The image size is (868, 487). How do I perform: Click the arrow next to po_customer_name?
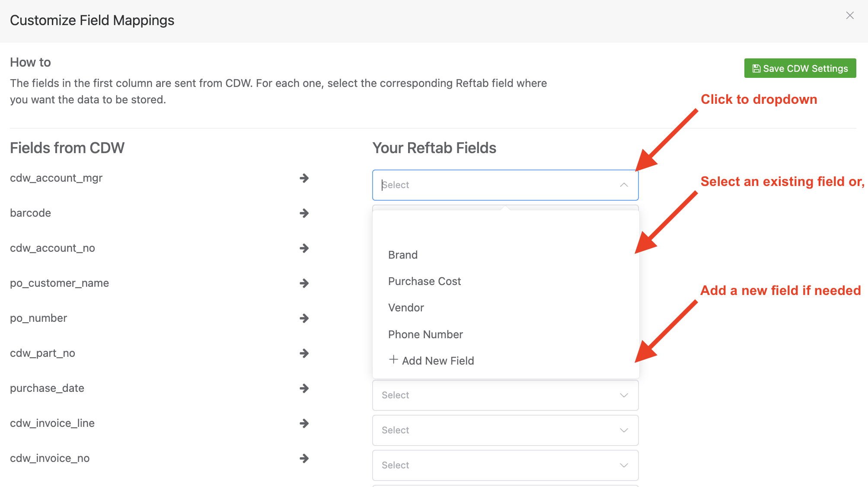coord(304,283)
